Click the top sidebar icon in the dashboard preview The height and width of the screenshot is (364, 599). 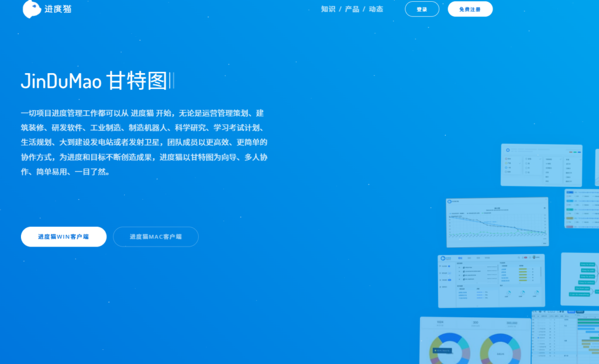point(440,266)
